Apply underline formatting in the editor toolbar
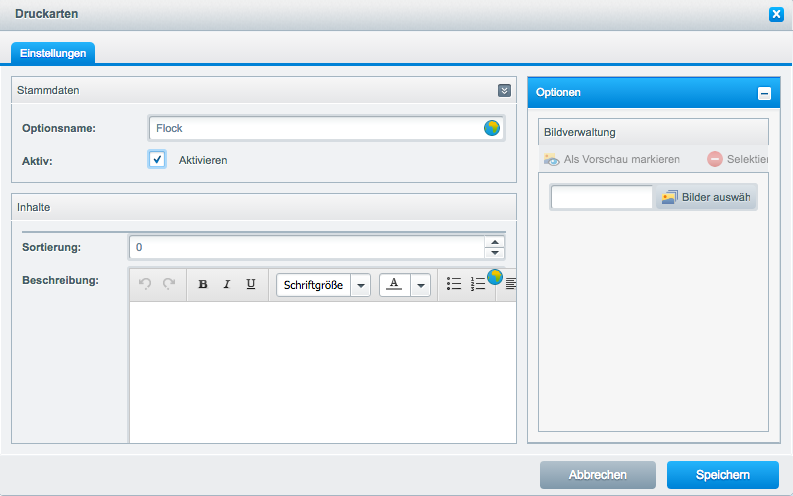The width and height of the screenshot is (793, 496). [x=251, y=285]
